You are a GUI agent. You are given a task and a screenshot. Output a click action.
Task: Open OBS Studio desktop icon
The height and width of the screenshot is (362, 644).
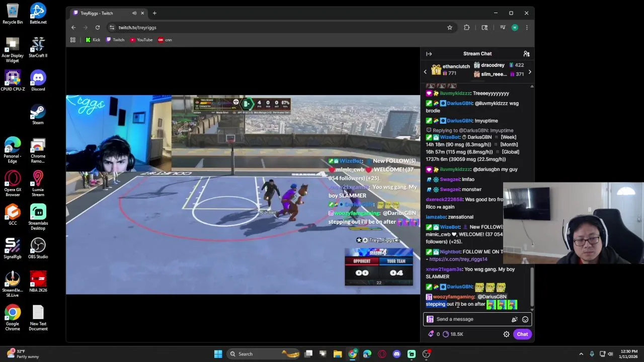[x=38, y=248]
